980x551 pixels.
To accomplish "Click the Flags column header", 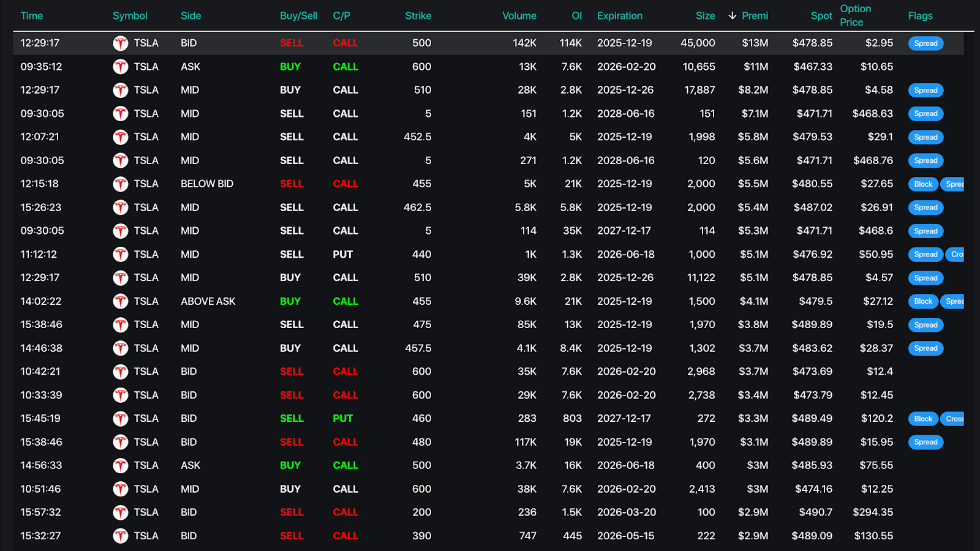I will click(x=920, y=16).
